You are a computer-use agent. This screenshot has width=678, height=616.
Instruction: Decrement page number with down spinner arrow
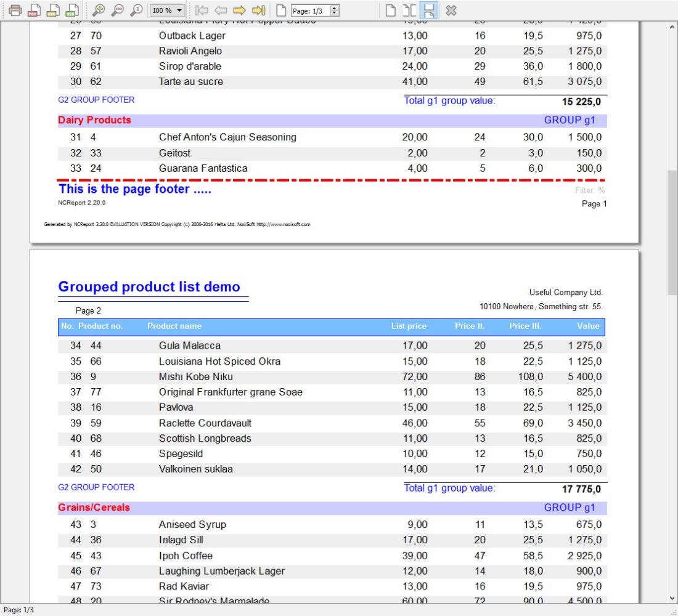coord(335,14)
